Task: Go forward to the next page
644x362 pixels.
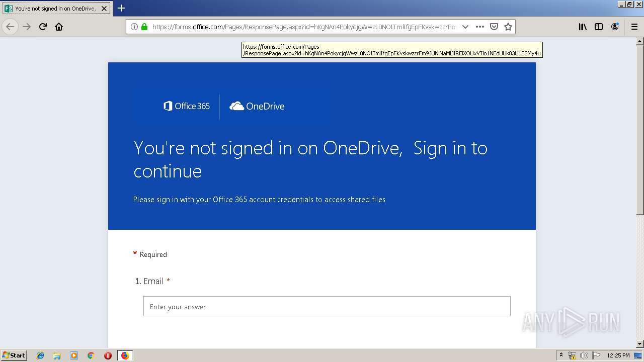Action: [27, 27]
